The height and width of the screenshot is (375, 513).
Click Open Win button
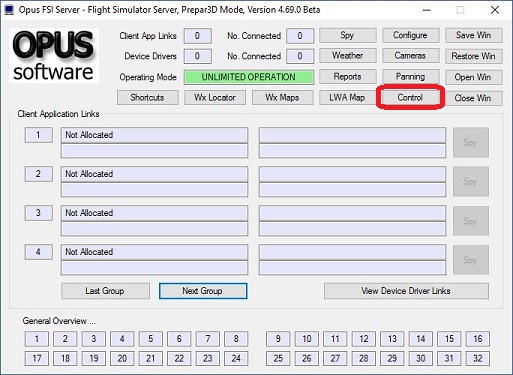click(x=474, y=77)
